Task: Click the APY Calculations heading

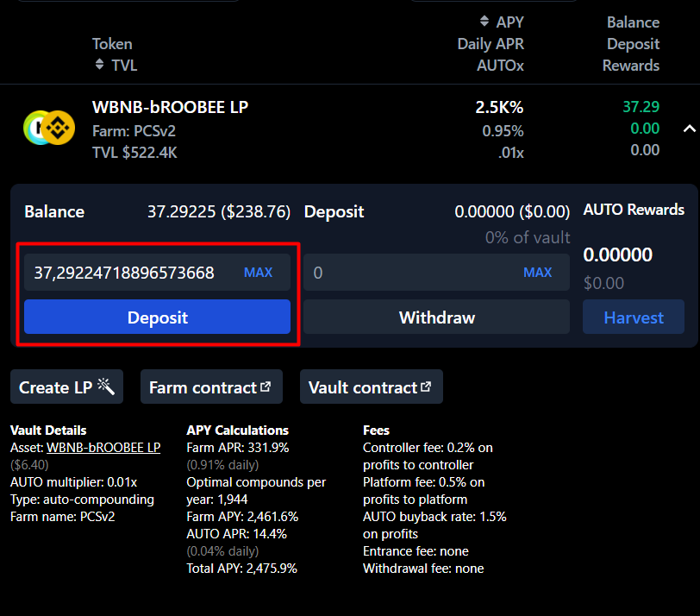Action: point(238,431)
